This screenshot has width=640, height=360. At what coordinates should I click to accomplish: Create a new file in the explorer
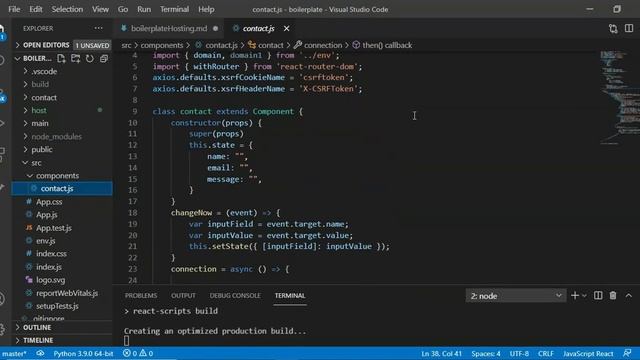coord(61,58)
